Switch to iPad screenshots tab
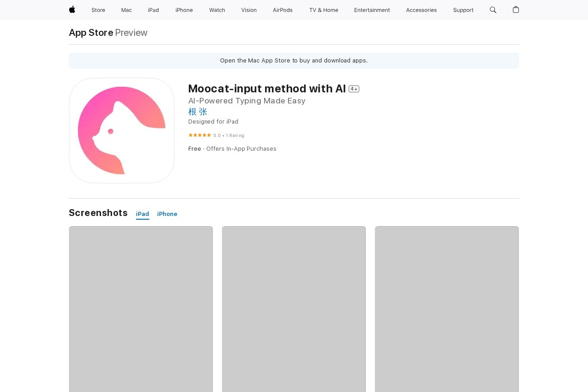Image resolution: width=588 pixels, height=392 pixels. click(x=142, y=214)
